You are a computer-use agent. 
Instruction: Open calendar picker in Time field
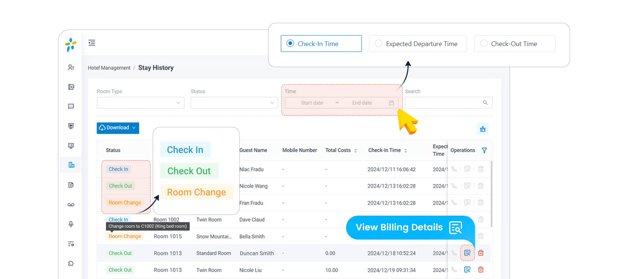coord(391,103)
